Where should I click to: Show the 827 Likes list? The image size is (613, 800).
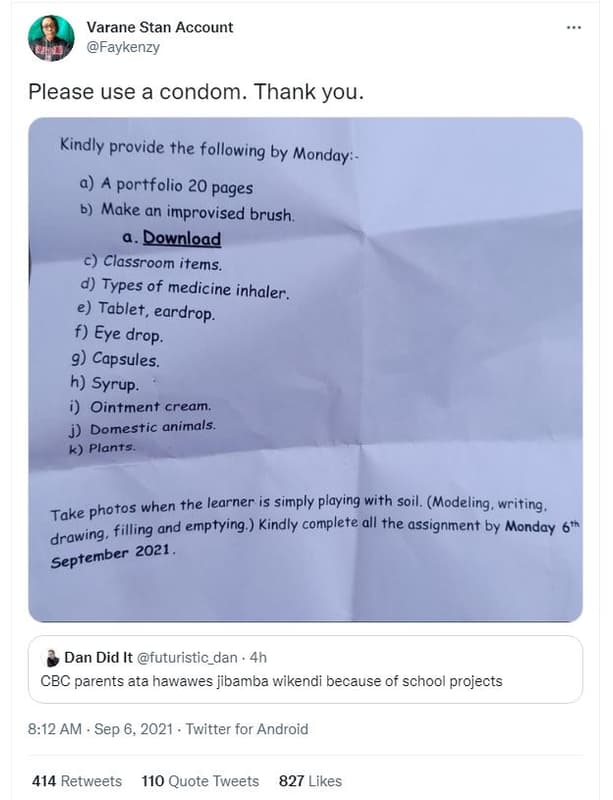310,781
